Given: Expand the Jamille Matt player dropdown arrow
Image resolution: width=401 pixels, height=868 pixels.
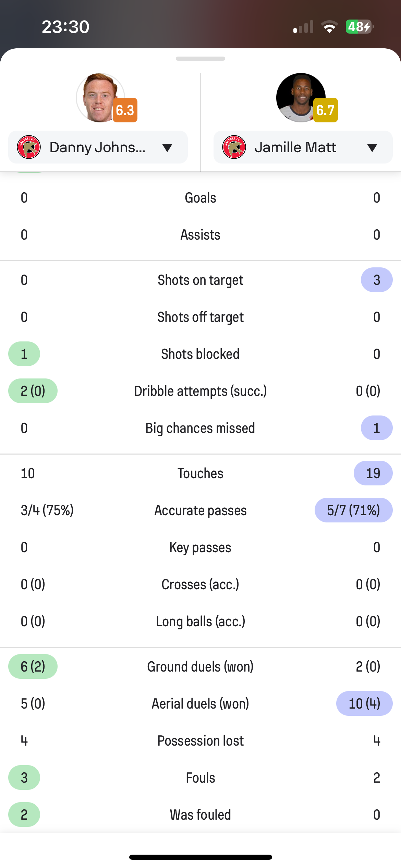Looking at the screenshot, I should tap(372, 148).
